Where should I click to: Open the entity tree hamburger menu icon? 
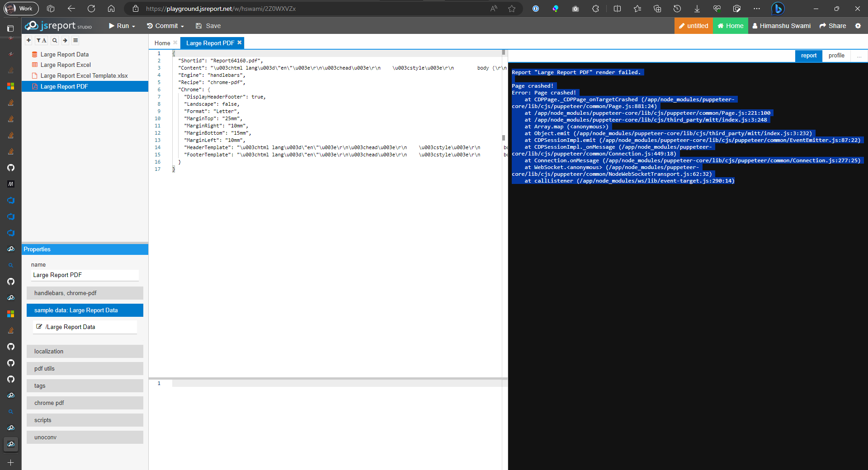tap(75, 40)
